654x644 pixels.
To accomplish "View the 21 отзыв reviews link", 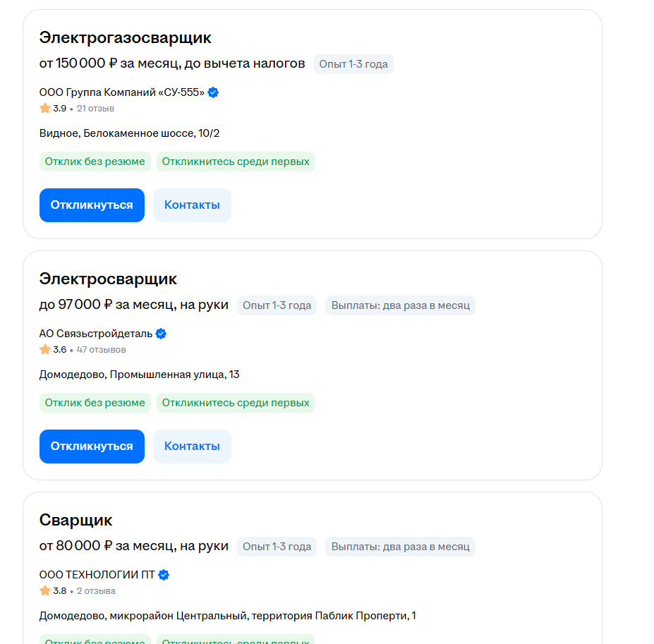I will 95,109.
